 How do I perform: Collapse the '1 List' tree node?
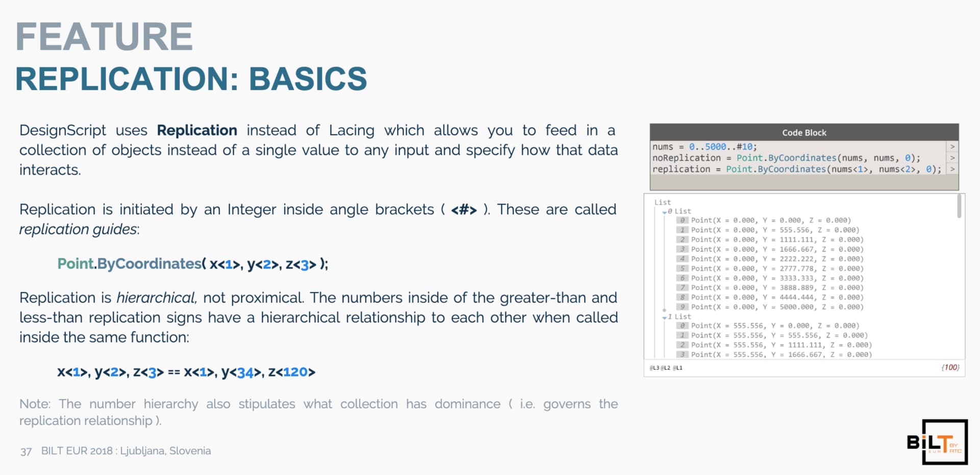665,317
